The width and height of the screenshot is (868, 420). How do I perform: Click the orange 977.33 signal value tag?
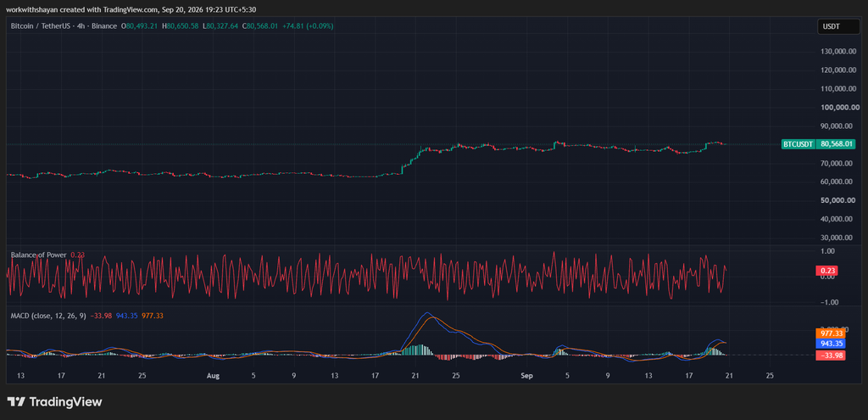point(831,333)
